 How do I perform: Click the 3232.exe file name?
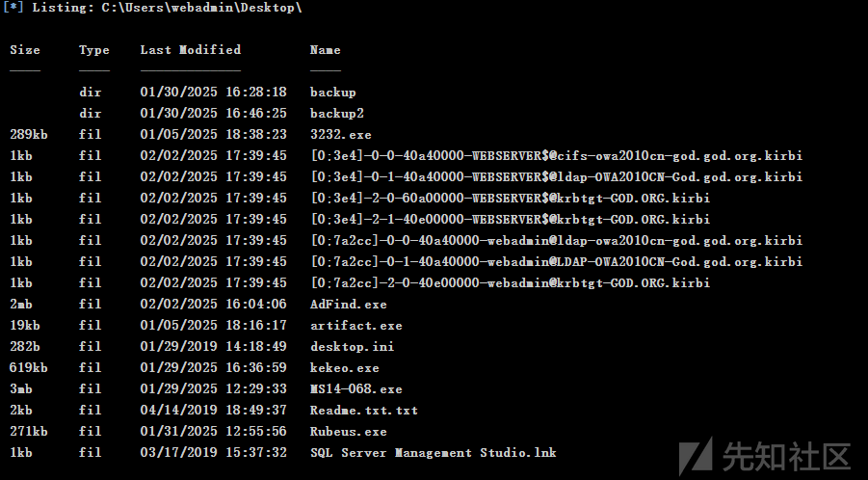340,135
